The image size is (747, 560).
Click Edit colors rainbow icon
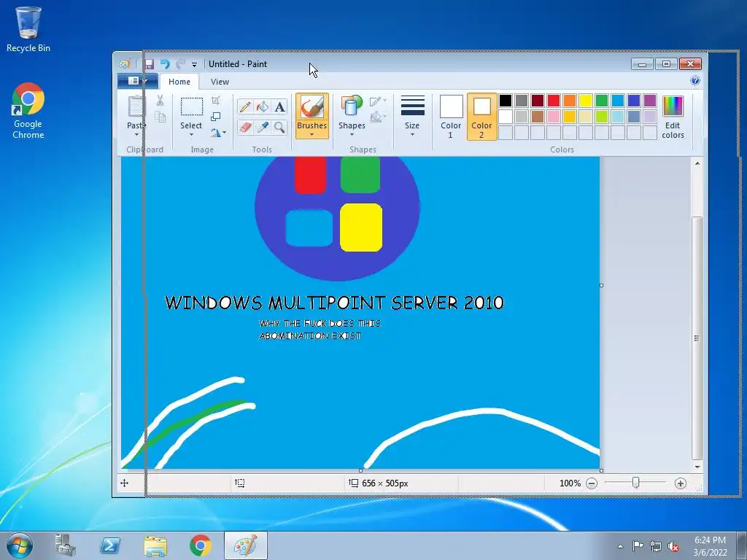(x=673, y=106)
